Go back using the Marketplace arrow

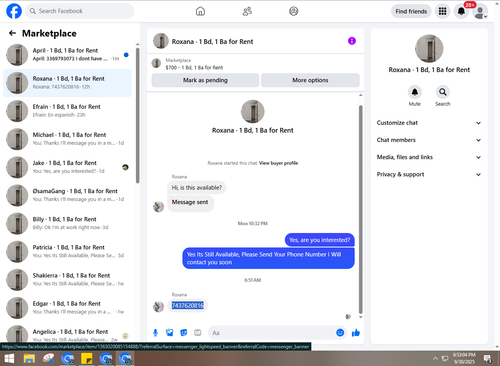12,33
